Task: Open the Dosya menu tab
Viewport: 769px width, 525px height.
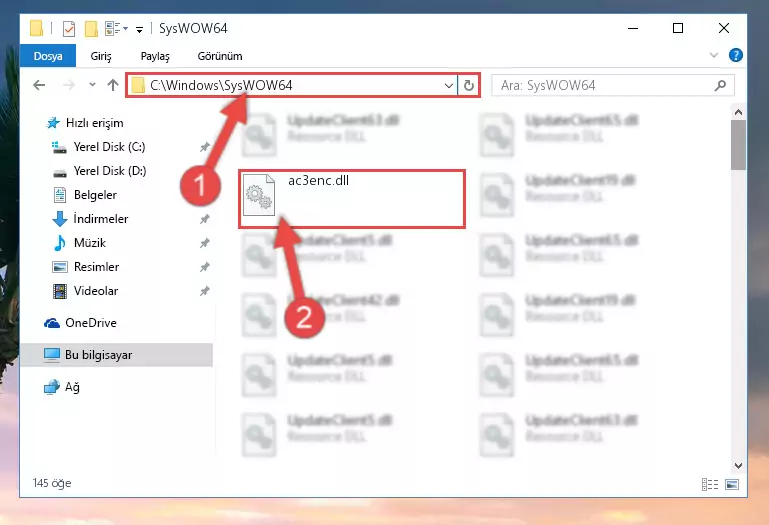Action: 48,56
